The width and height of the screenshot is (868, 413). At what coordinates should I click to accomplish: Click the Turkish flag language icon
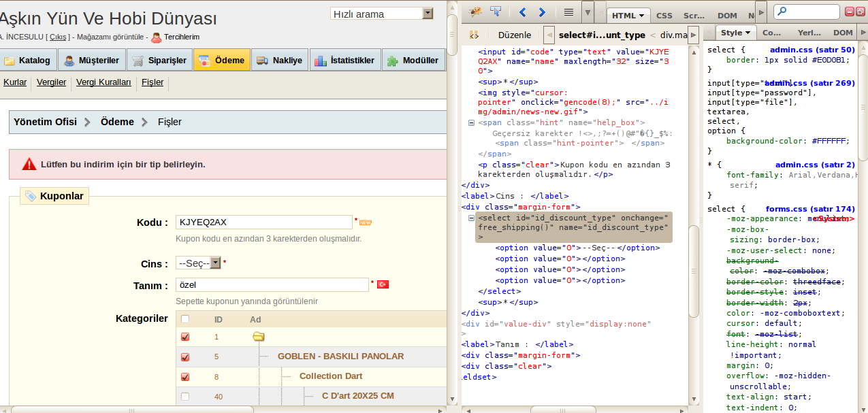click(383, 284)
